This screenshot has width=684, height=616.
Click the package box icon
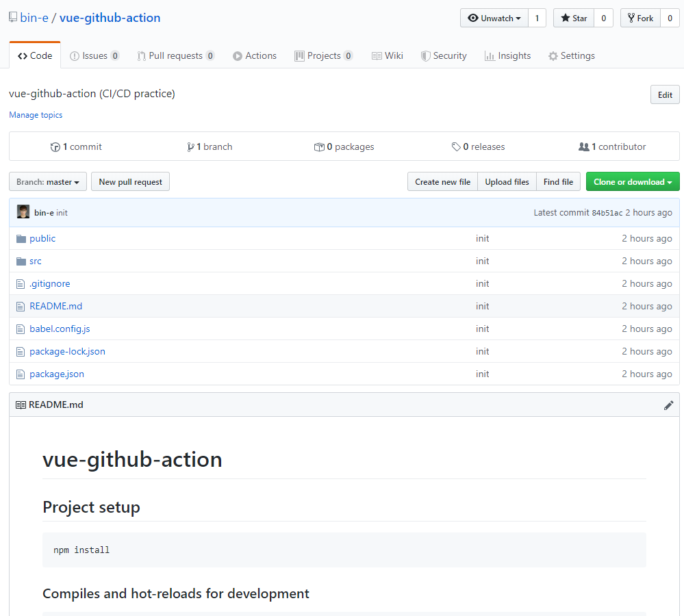click(x=319, y=147)
